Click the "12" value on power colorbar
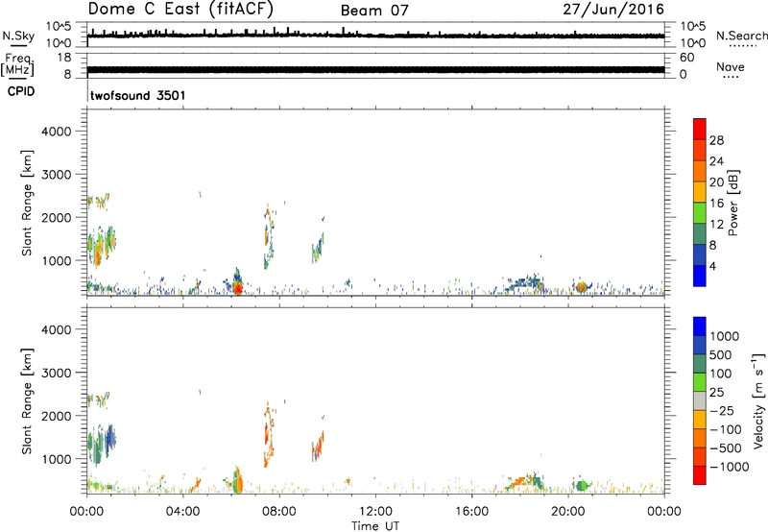This screenshot has width=768, height=532. click(x=716, y=225)
